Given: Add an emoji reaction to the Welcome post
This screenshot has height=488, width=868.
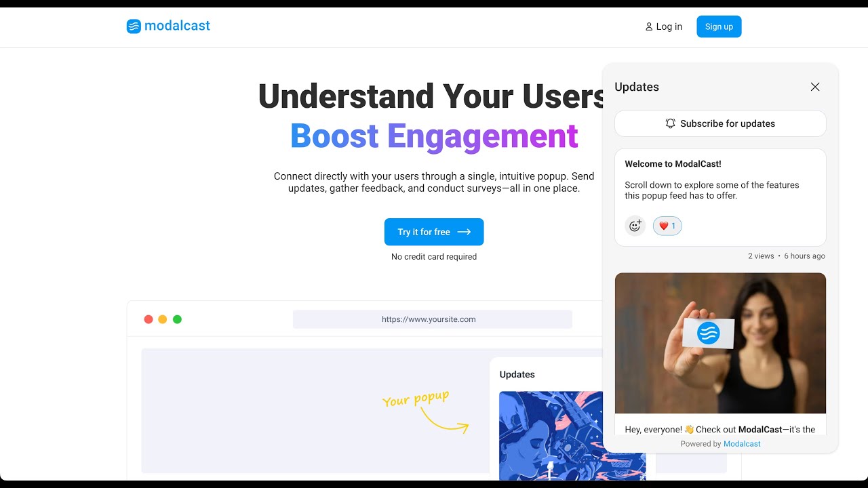Looking at the screenshot, I should [x=635, y=226].
